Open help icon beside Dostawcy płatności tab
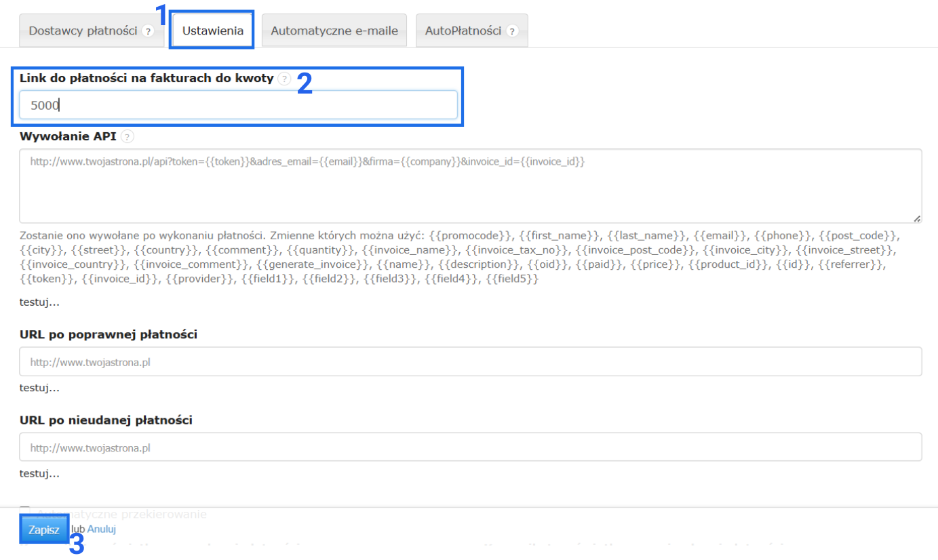 148,31
